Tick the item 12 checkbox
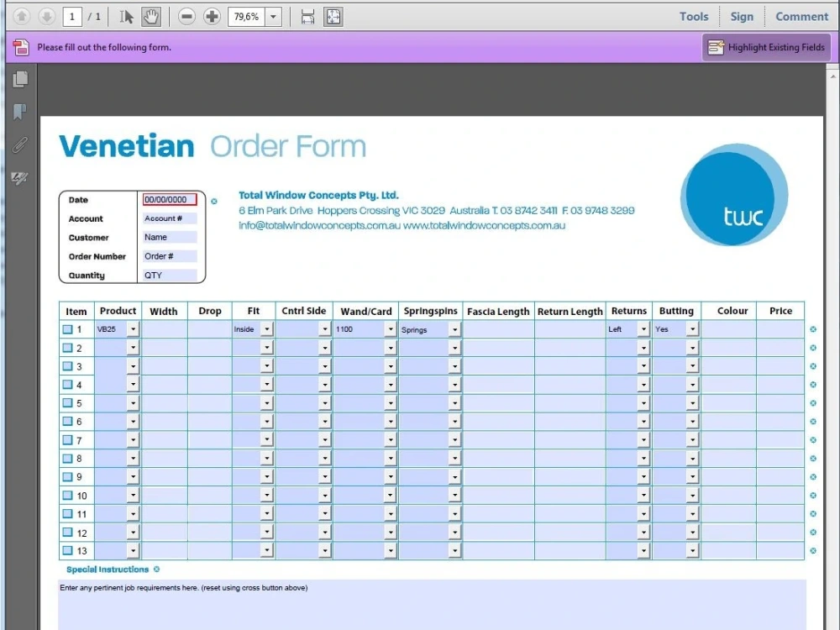Image resolution: width=840 pixels, height=630 pixels. coord(67,532)
